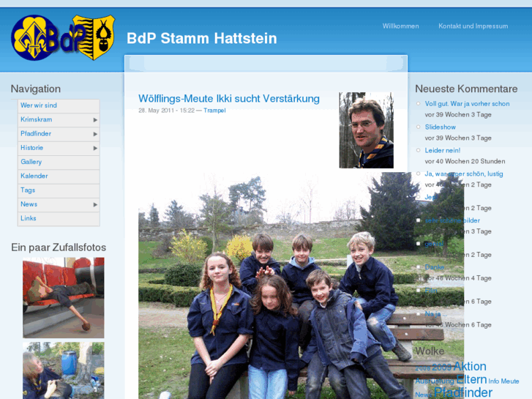The width and height of the screenshot is (532, 399).
Task: Click the BdP scout logo in header
Action: [63, 37]
